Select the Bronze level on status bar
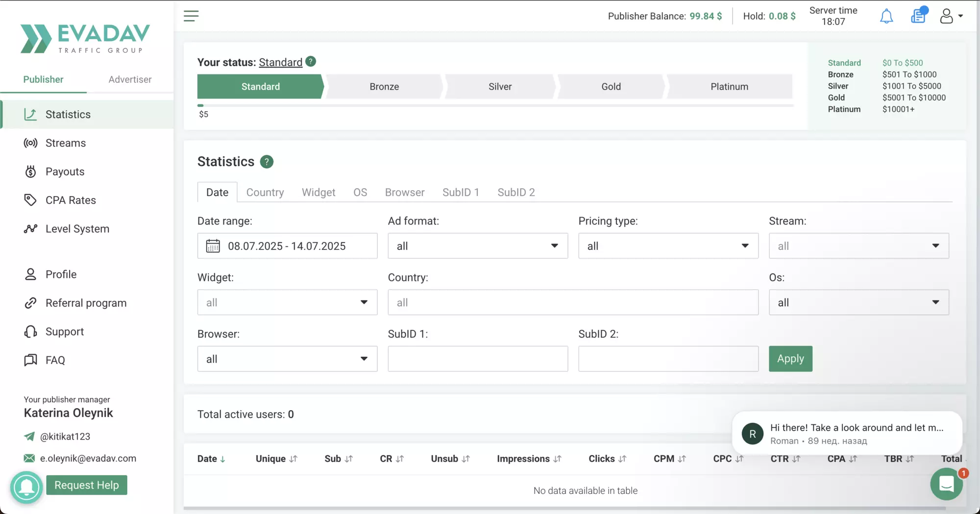This screenshot has height=514, width=980. pos(384,87)
